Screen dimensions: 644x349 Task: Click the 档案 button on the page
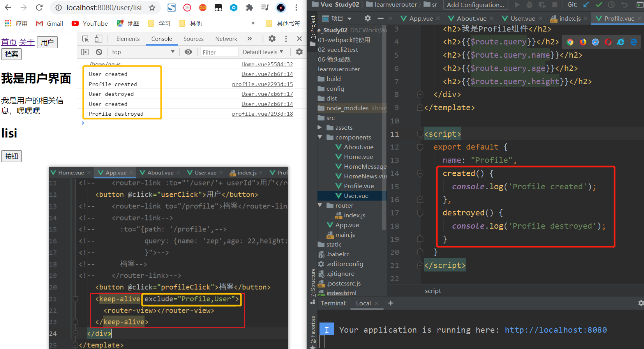(x=11, y=54)
